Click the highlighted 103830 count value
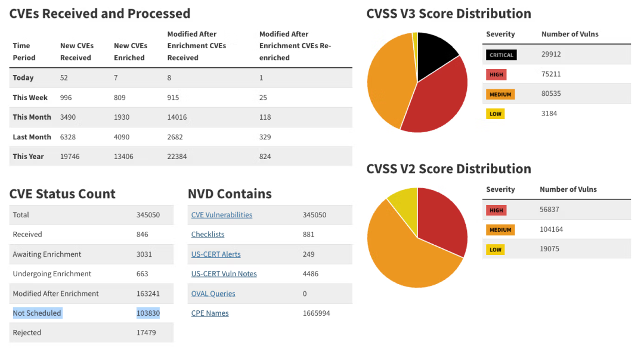The height and width of the screenshot is (349, 644). tap(148, 313)
